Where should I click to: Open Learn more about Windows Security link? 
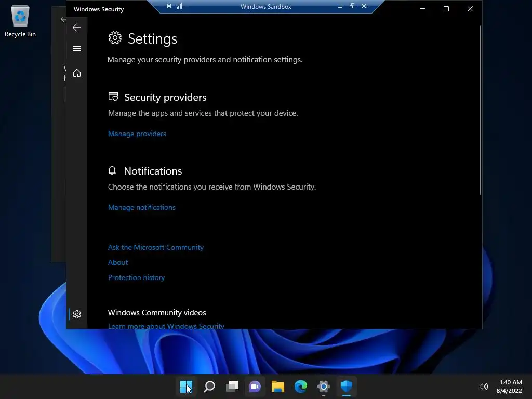[166, 326]
